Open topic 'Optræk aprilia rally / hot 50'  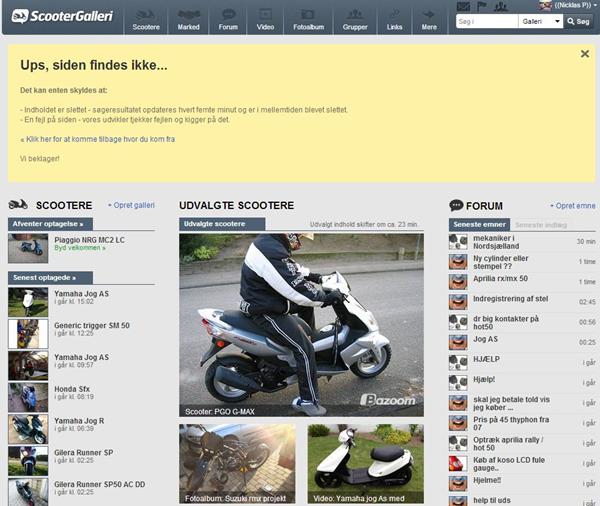[508, 444]
